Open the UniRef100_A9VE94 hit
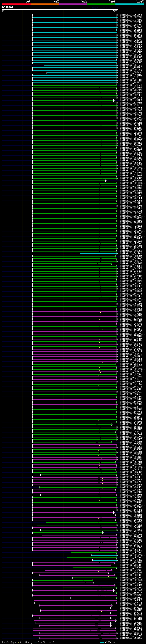 tap(131, 180)
